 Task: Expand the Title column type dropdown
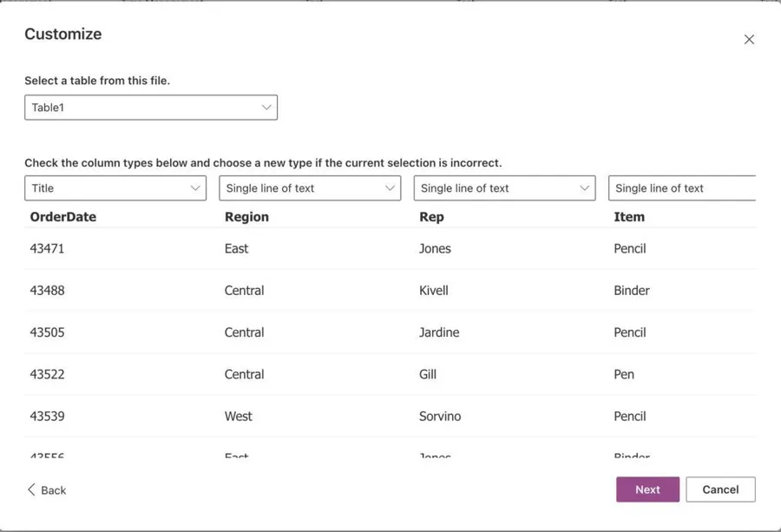pos(115,188)
